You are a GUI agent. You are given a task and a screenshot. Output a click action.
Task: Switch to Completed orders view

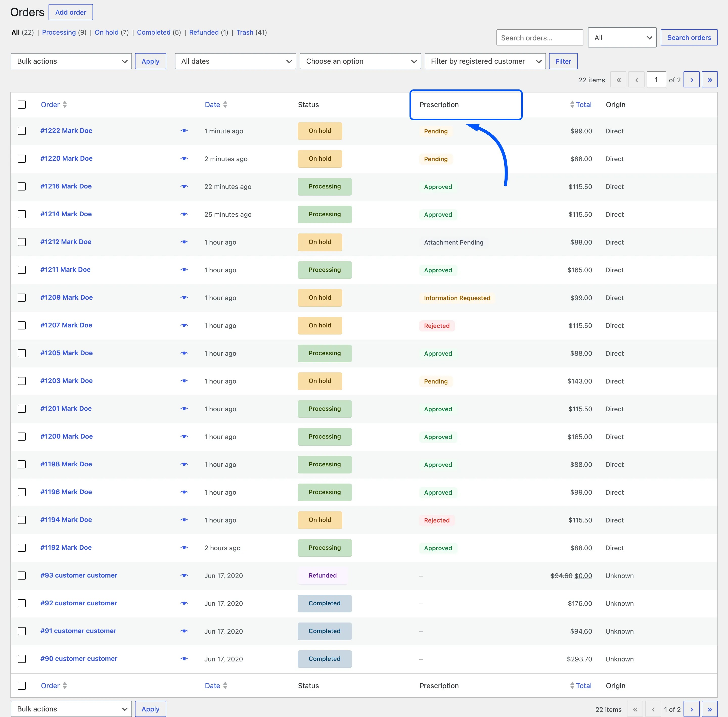pyautogui.click(x=154, y=32)
